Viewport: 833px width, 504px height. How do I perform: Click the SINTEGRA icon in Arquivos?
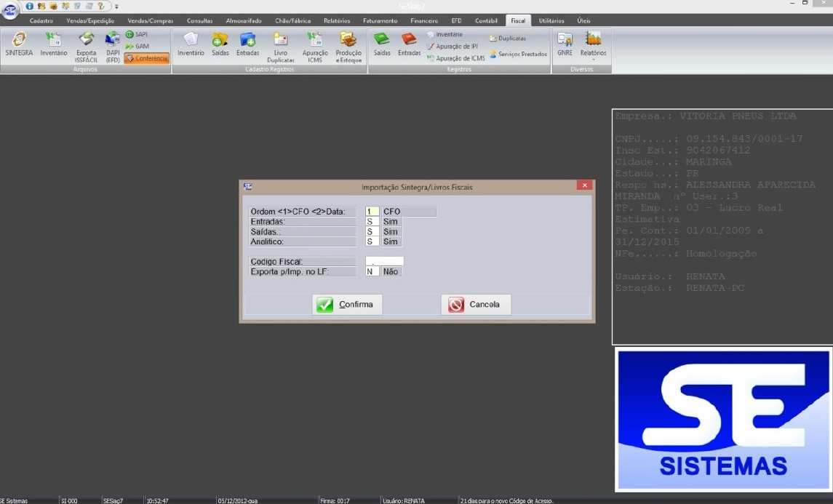19,45
